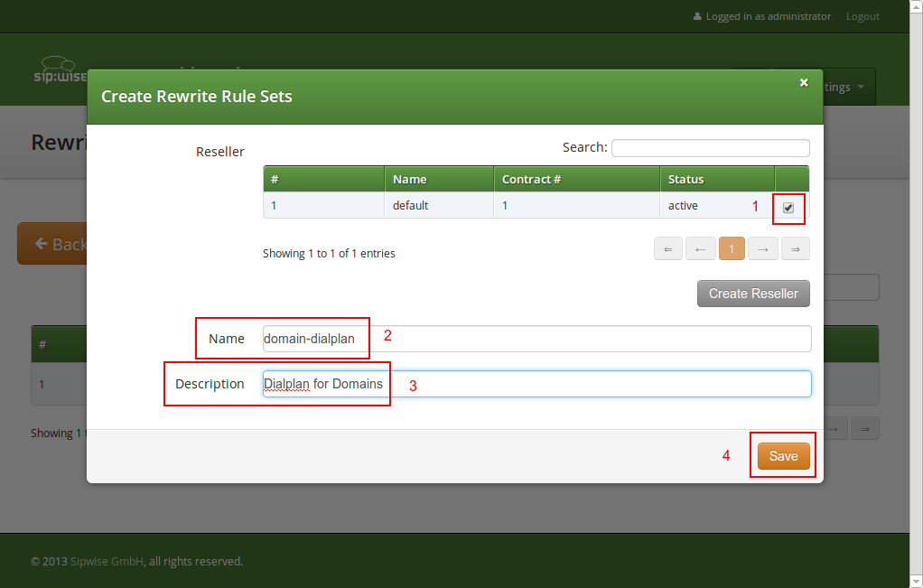The image size is (923, 588).
Task: Jump to last page using double-arrow icon
Action: click(795, 248)
